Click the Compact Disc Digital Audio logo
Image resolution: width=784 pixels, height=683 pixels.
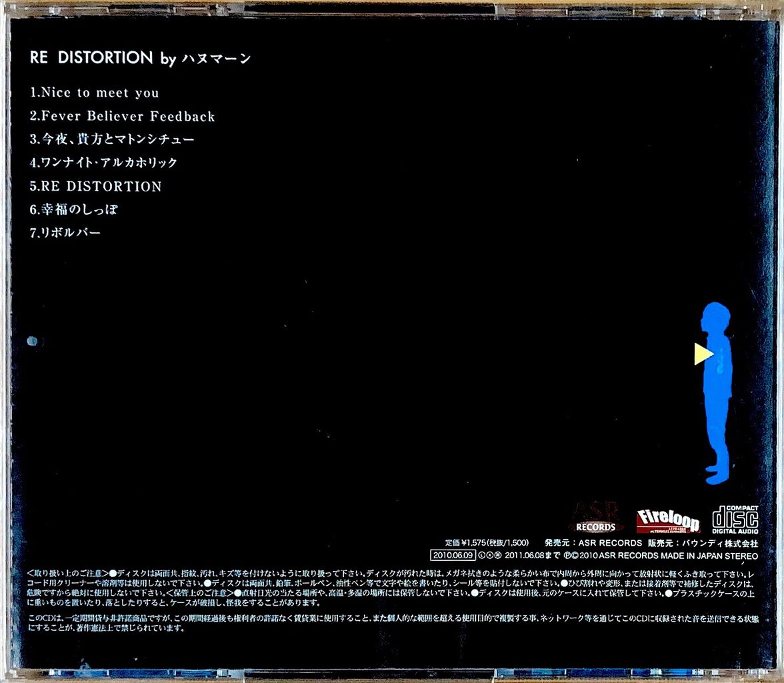735,520
